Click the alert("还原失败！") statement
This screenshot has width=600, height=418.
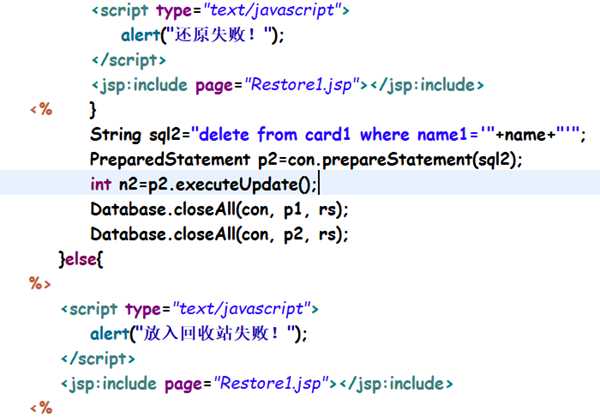[x=203, y=36]
